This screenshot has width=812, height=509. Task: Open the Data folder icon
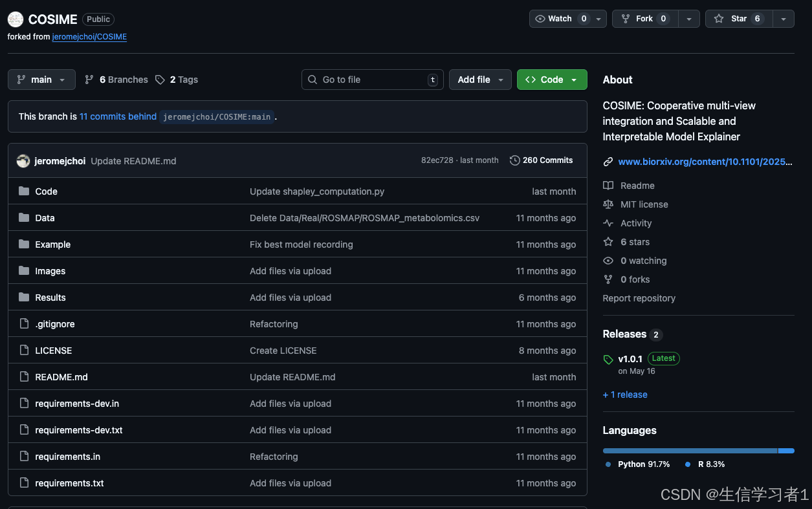pos(24,218)
